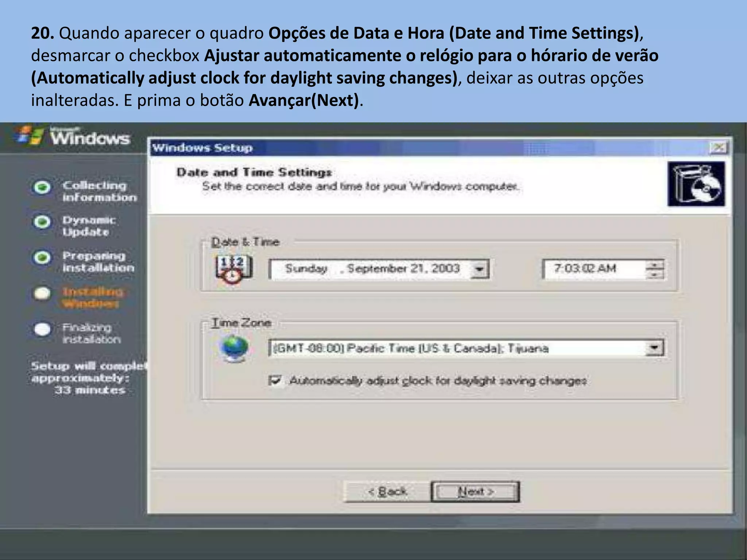The image size is (747, 560).
Task: Click the setup CD box icon
Action: 696,184
